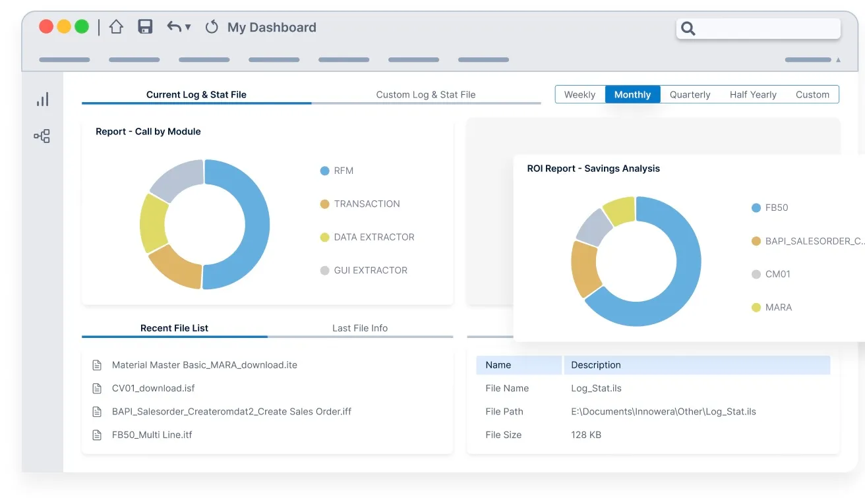Select the Quarterly period option
Viewport: 865px width, 504px height.
[690, 95]
